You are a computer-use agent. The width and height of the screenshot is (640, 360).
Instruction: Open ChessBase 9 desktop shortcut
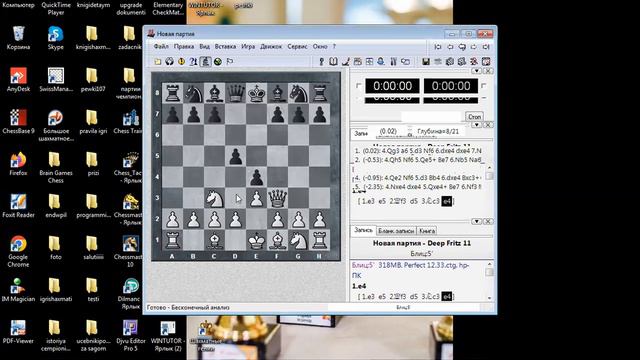point(18,121)
